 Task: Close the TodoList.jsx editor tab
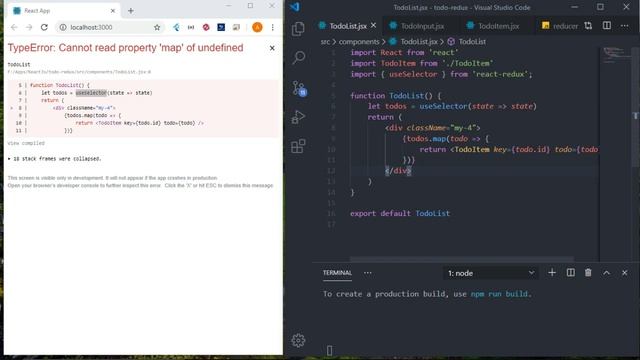tap(373, 25)
